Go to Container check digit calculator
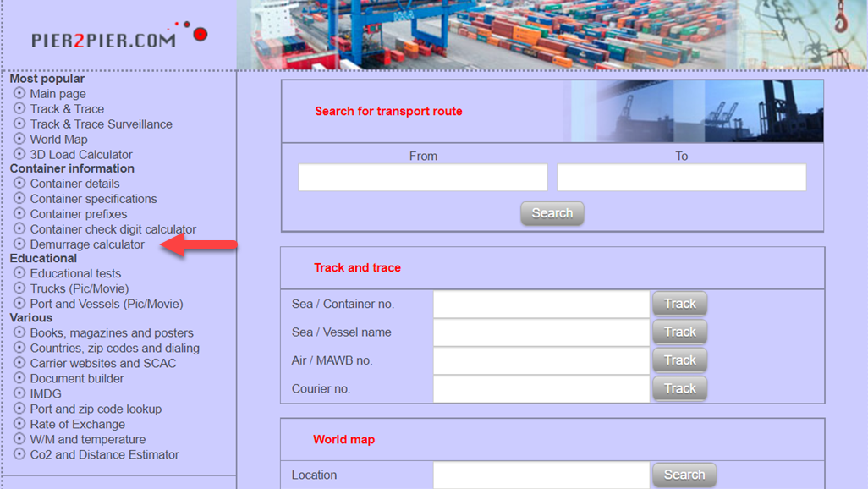868x489 pixels. point(113,229)
